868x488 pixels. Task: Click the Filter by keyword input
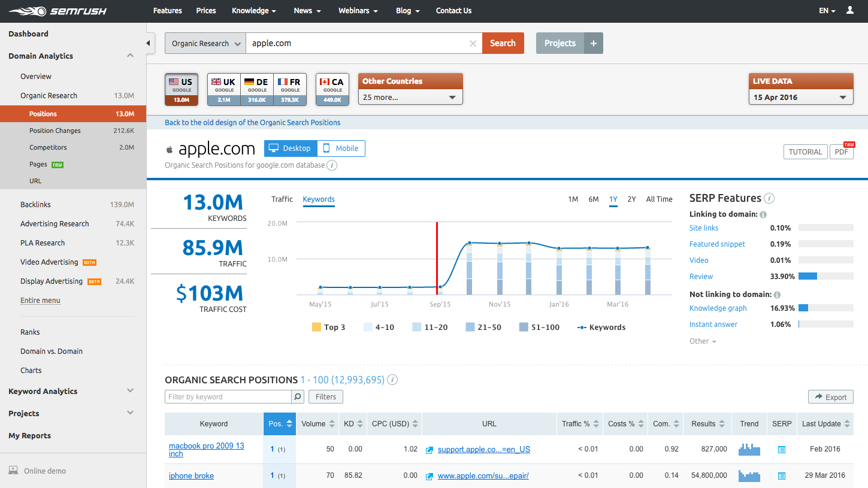click(x=228, y=396)
